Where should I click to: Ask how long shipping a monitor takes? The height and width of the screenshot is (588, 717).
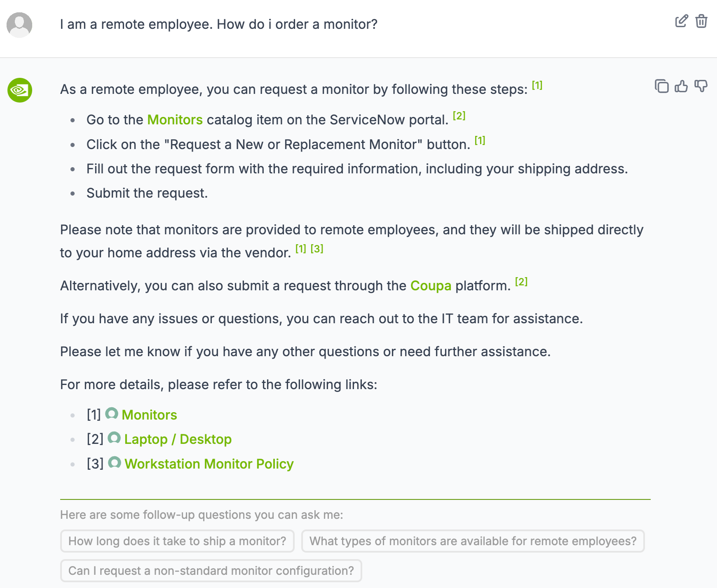177,541
